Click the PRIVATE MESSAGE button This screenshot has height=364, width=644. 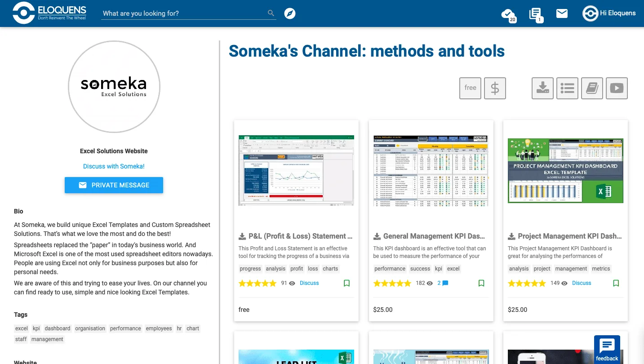tap(114, 185)
